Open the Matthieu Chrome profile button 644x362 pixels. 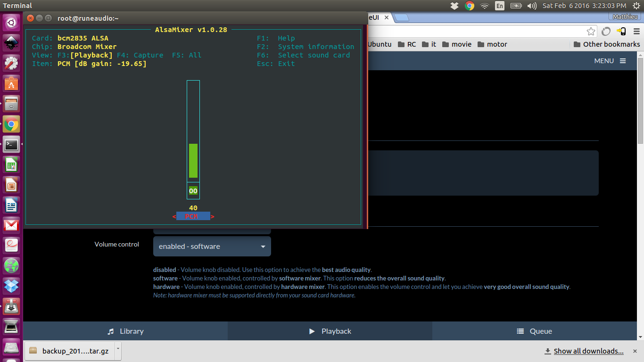(x=625, y=16)
